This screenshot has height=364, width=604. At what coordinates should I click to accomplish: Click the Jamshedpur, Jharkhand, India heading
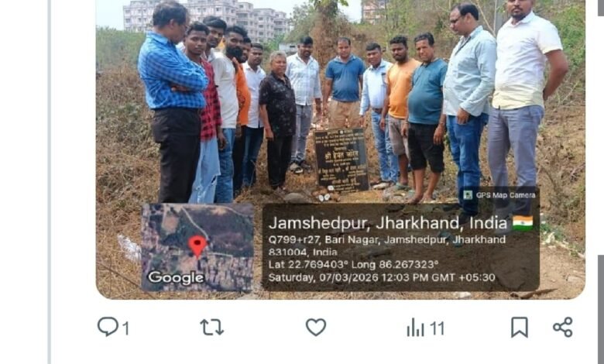click(x=388, y=223)
